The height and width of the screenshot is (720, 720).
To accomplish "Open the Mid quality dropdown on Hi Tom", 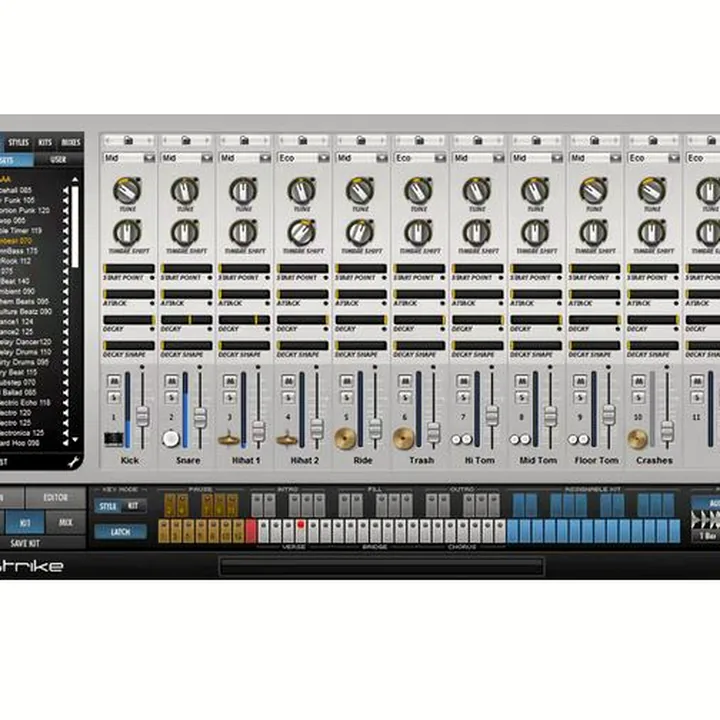I will click(x=478, y=158).
